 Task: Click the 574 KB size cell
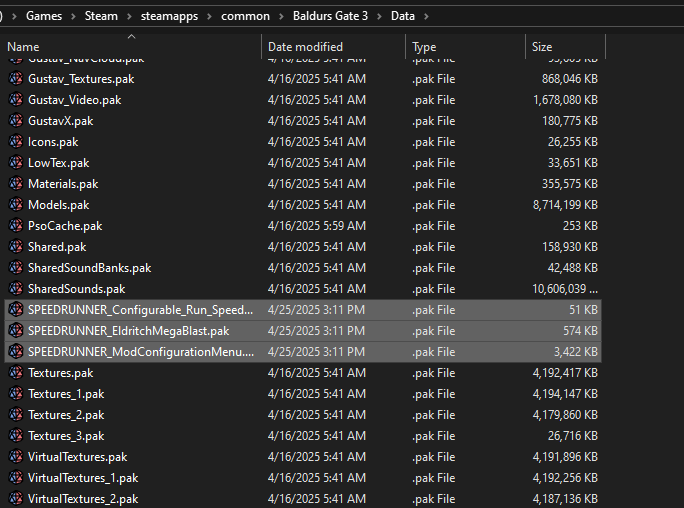[x=580, y=331]
